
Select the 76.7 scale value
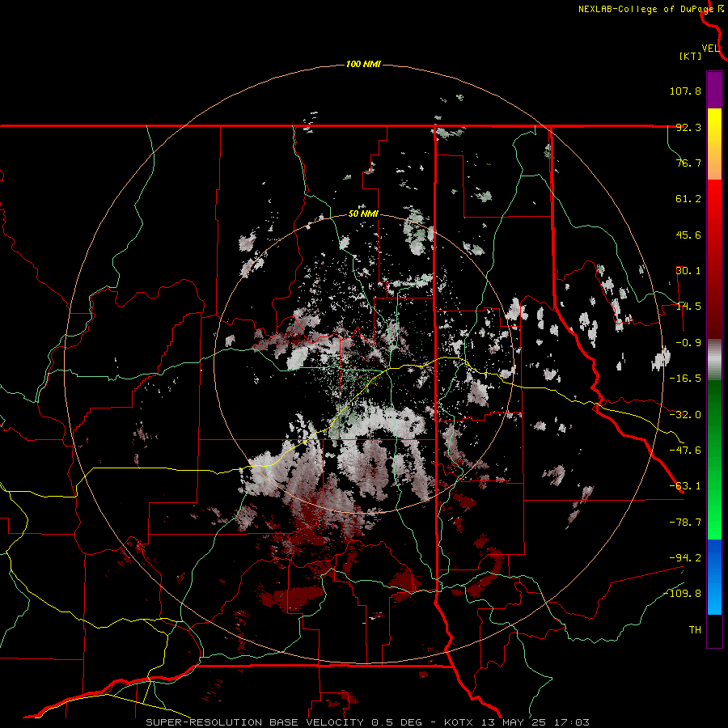click(688, 163)
